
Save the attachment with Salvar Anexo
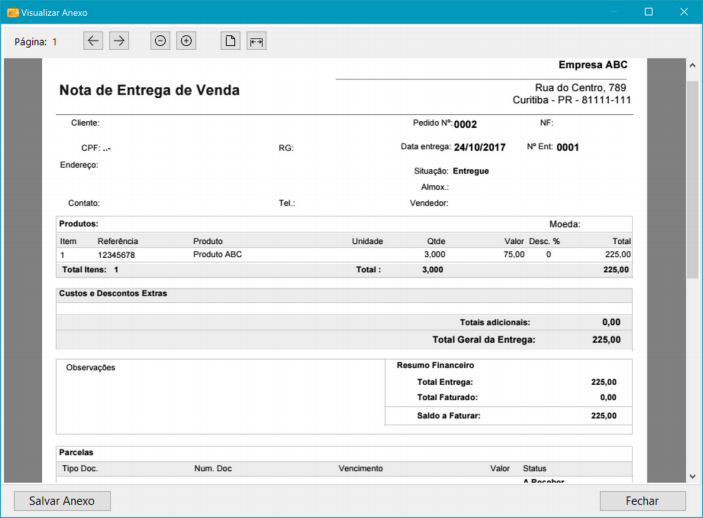pos(62,501)
